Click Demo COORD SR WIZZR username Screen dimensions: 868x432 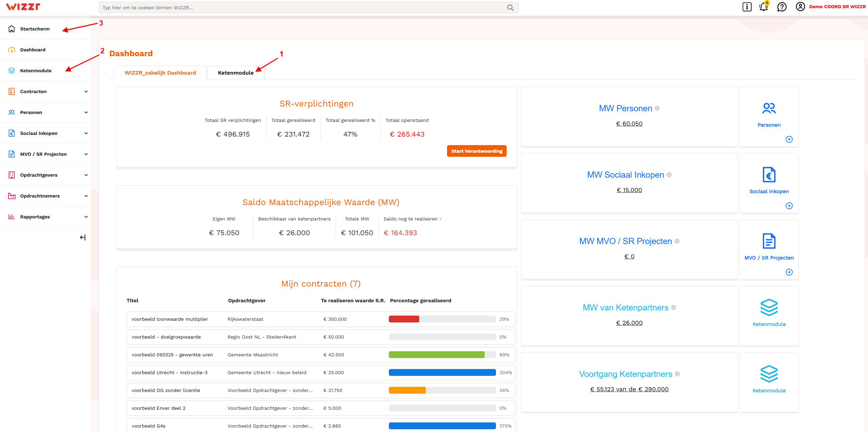click(837, 7)
